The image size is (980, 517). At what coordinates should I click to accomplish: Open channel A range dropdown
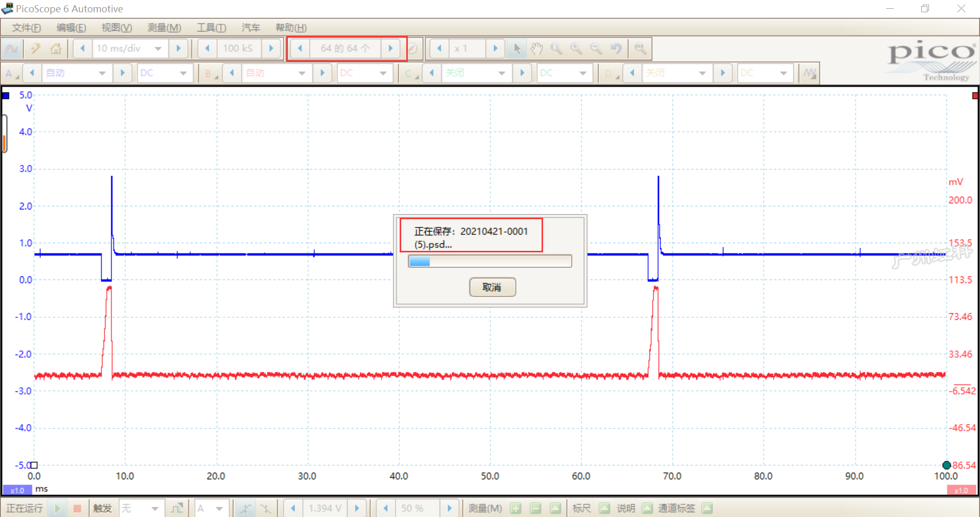click(102, 73)
